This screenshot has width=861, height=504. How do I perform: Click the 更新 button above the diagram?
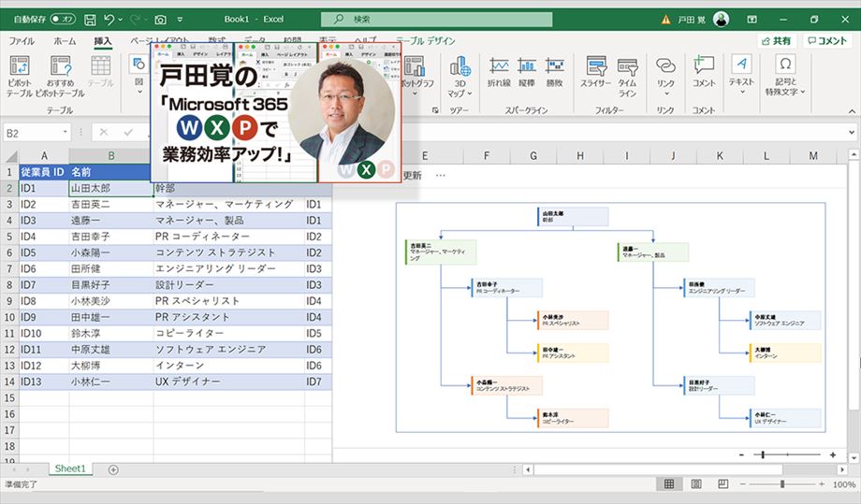413,176
